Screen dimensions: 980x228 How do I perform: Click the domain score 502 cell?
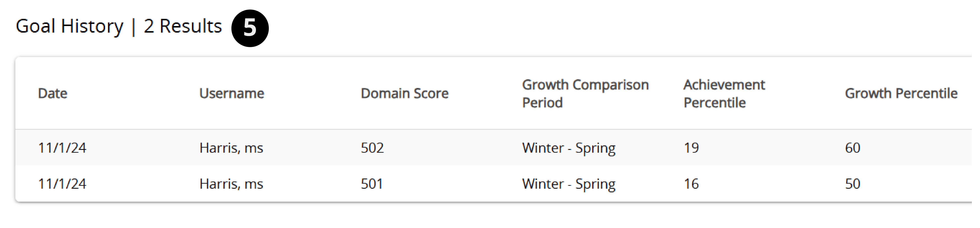coord(372,148)
